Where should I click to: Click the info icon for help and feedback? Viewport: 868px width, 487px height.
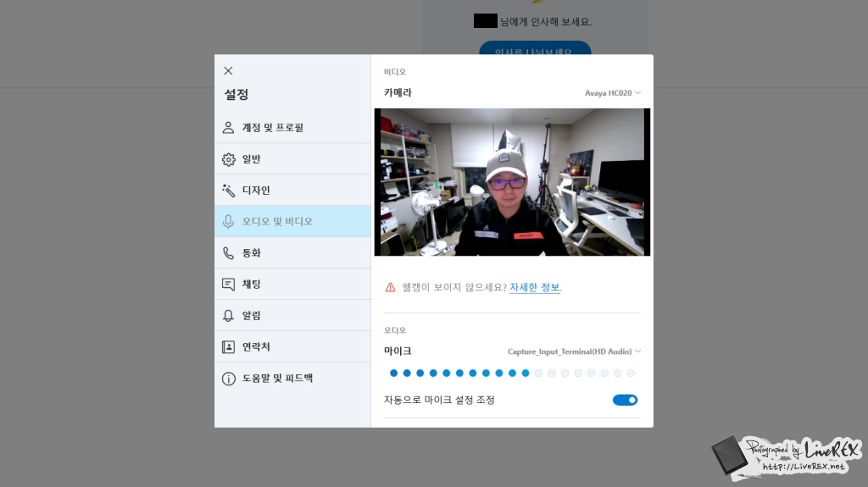pos(229,379)
